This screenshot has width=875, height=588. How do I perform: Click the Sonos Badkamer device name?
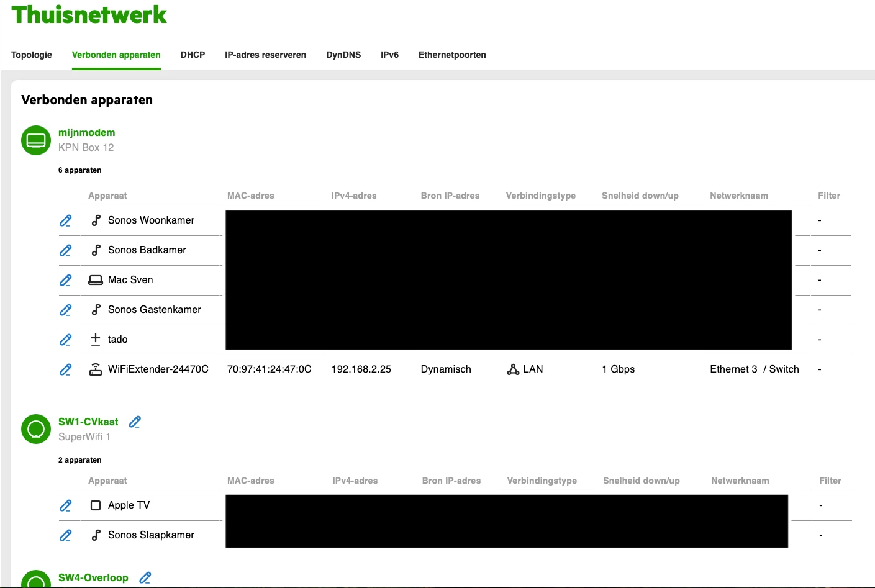(x=147, y=250)
